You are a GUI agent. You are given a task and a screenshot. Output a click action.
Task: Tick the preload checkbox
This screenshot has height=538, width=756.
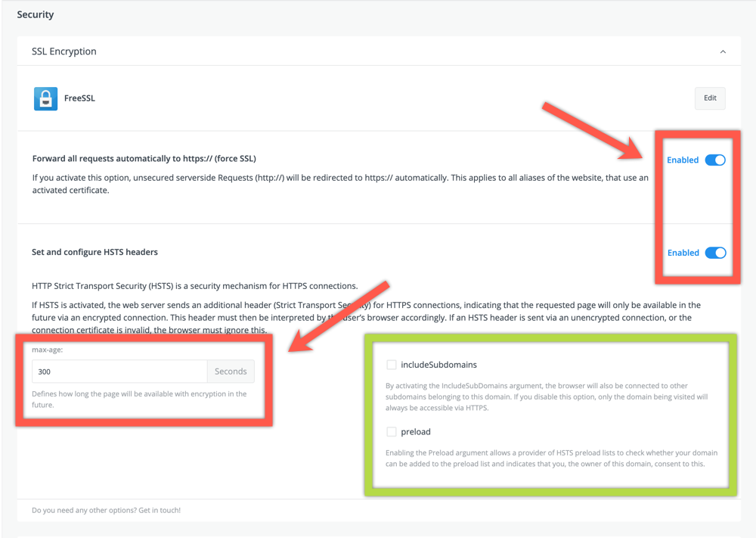tap(392, 432)
